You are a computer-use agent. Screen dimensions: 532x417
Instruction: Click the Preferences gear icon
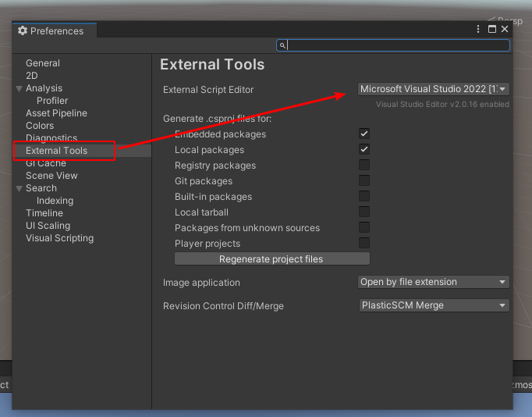(23, 30)
